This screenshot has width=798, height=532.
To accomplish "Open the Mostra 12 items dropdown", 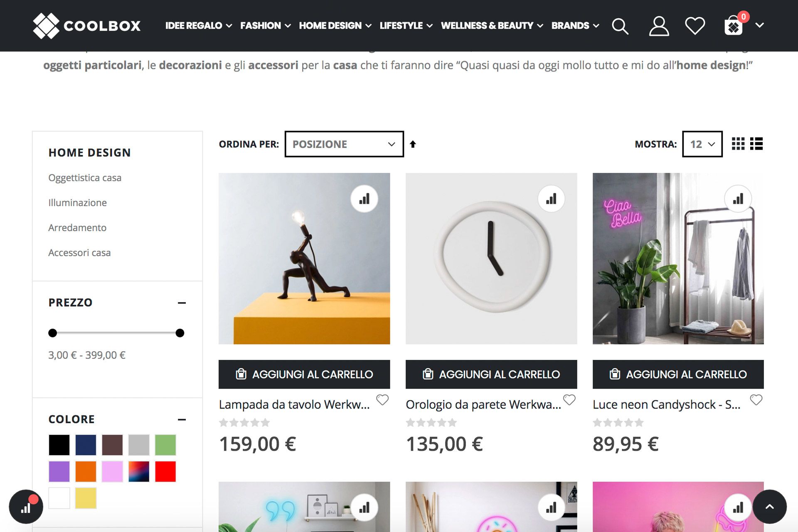I will click(702, 144).
